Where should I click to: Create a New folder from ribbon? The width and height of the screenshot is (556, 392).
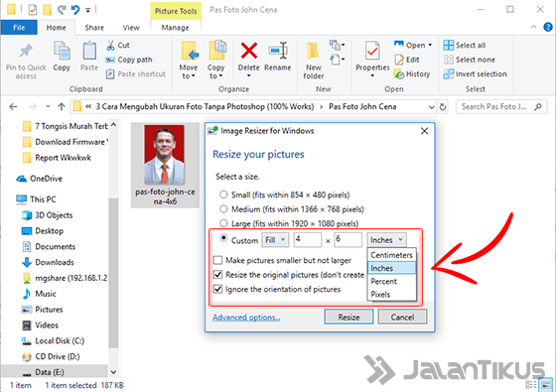[313, 52]
